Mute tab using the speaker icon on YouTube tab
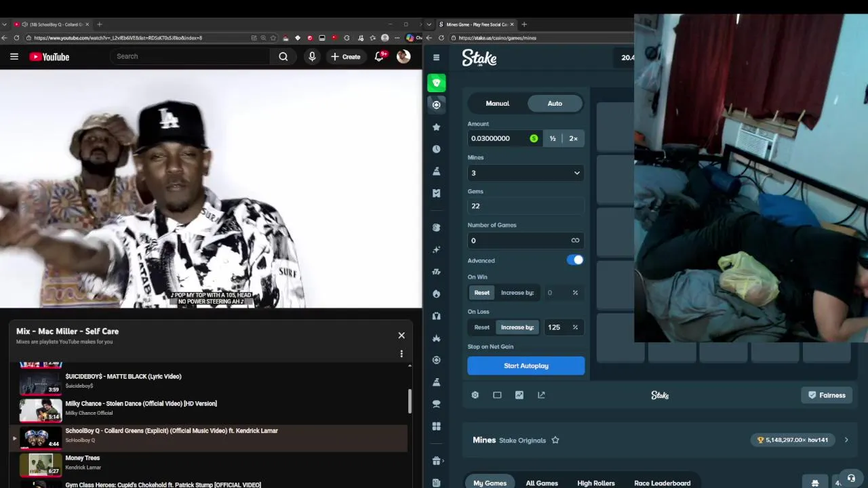 (x=24, y=24)
